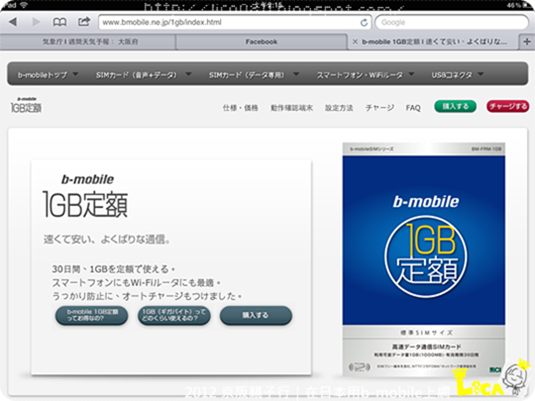Expand SIMカード（データ専用）menu

[254, 75]
